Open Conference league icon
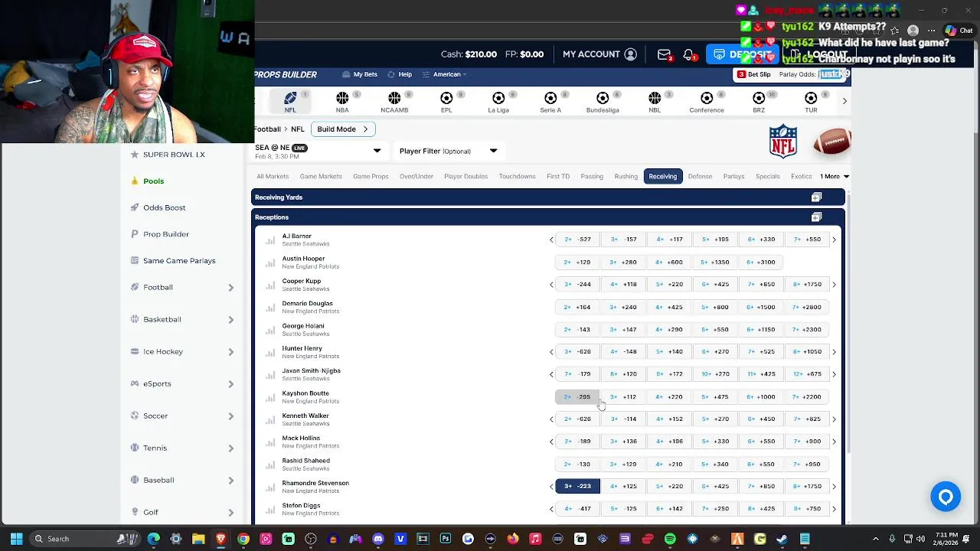Image resolution: width=980 pixels, height=551 pixels. (707, 102)
